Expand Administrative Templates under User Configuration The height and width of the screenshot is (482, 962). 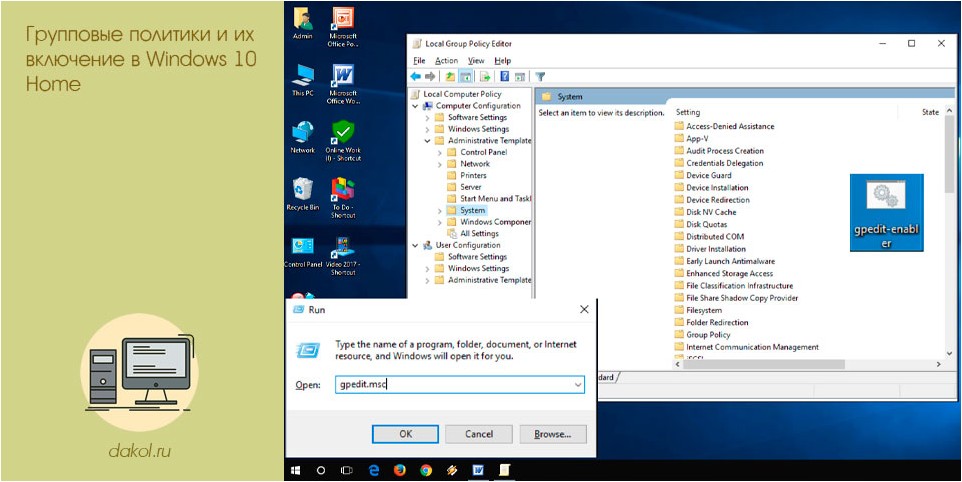coord(428,280)
